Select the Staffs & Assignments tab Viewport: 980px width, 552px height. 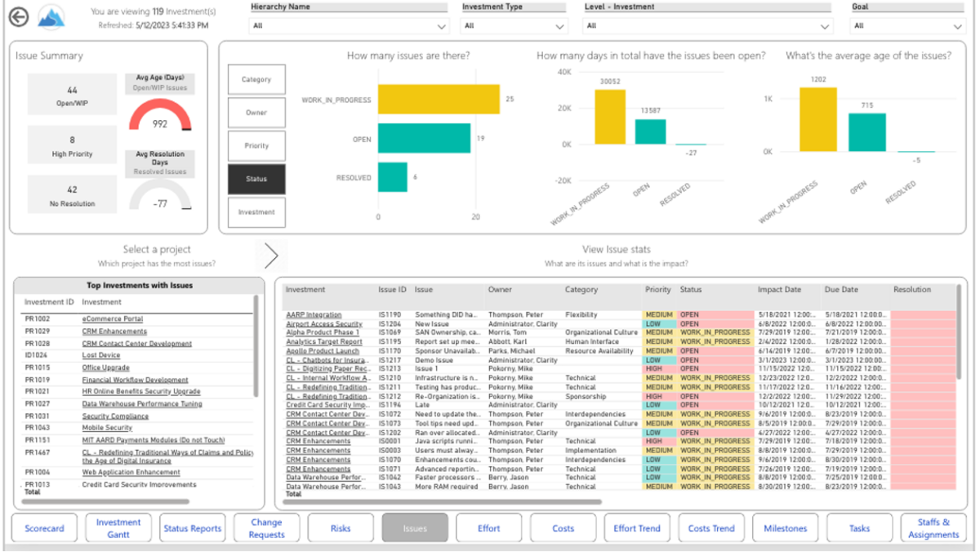[933, 528]
